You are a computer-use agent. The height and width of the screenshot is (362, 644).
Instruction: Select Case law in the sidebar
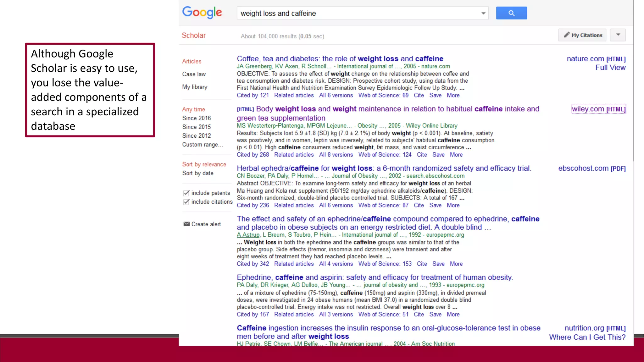pos(194,74)
